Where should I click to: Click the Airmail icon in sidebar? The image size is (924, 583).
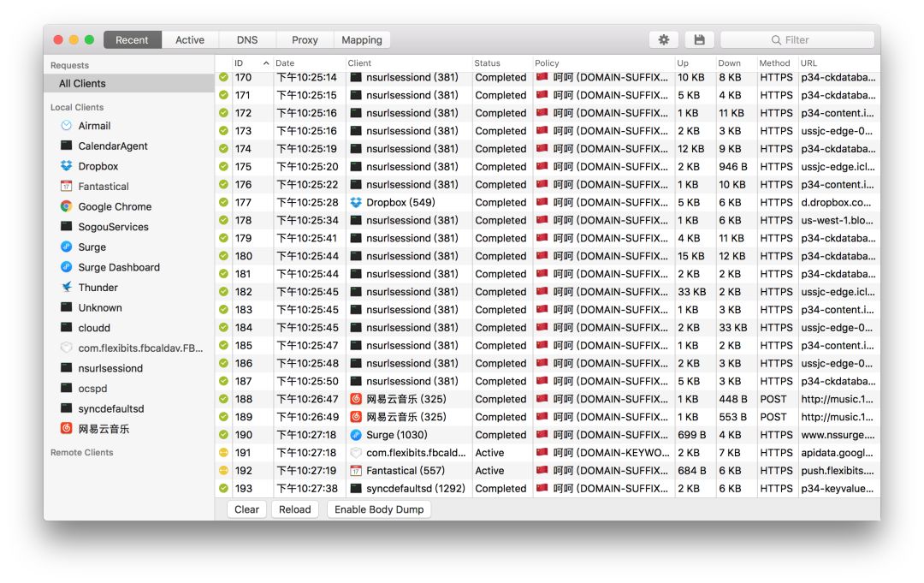67,126
